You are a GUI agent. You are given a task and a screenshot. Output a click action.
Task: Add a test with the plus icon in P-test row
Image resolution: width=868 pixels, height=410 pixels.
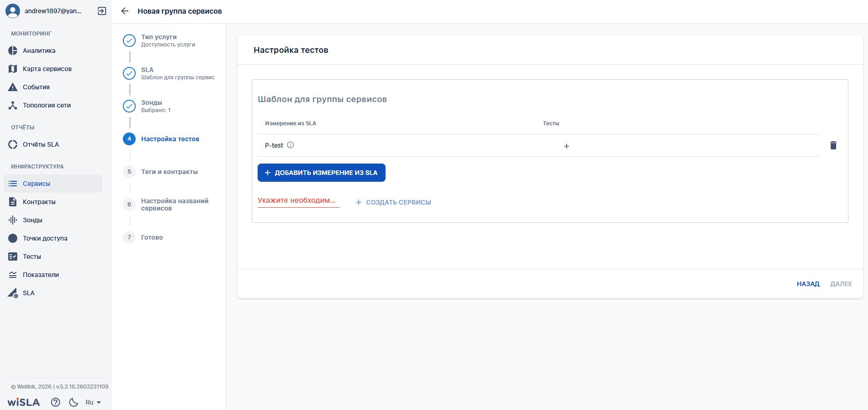(x=567, y=146)
